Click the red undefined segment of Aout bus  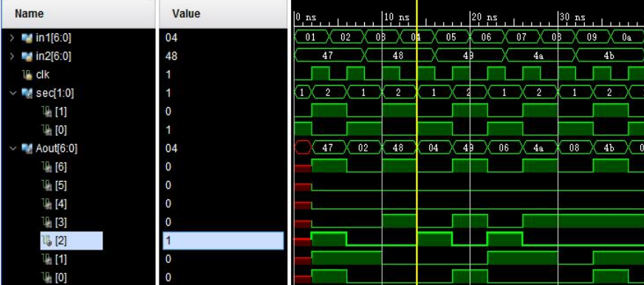tap(303, 148)
